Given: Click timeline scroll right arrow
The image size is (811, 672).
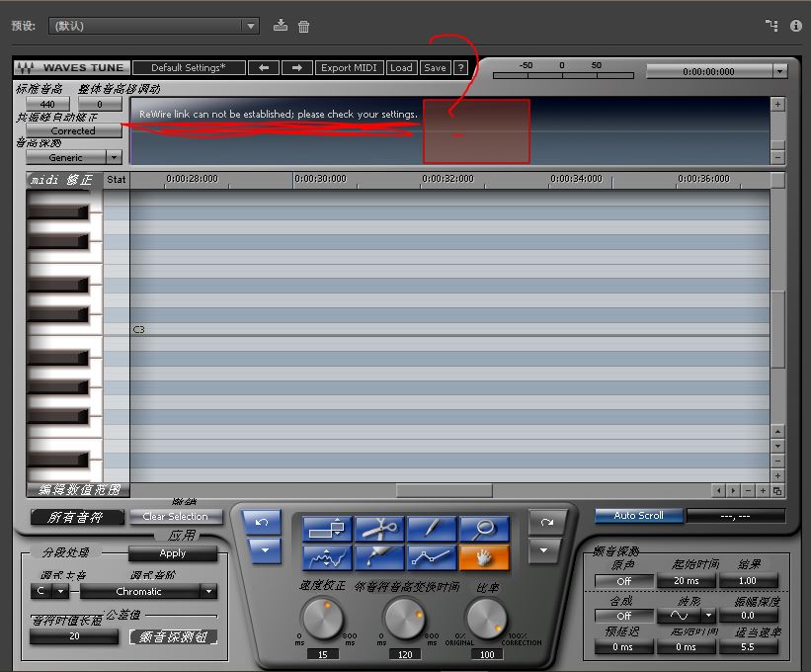Looking at the screenshot, I should point(733,490).
